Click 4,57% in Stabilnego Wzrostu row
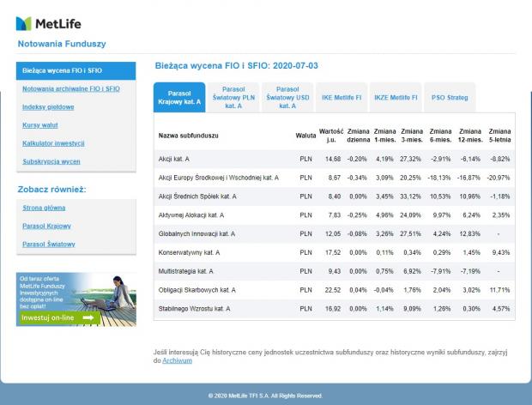532x405 pixels. pos(501,309)
